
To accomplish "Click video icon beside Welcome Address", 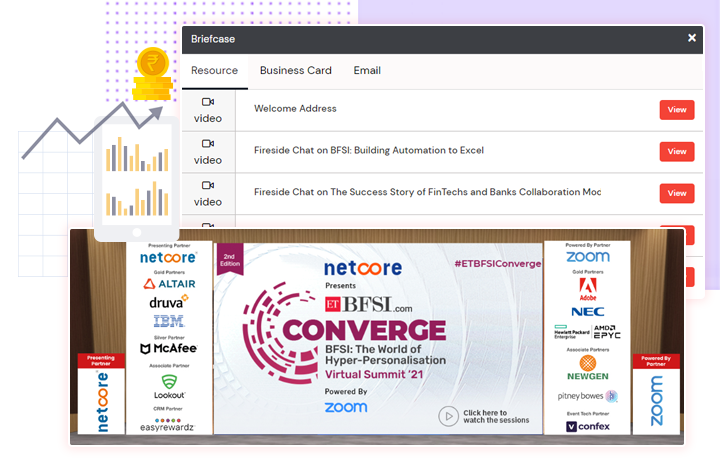I will [x=208, y=102].
